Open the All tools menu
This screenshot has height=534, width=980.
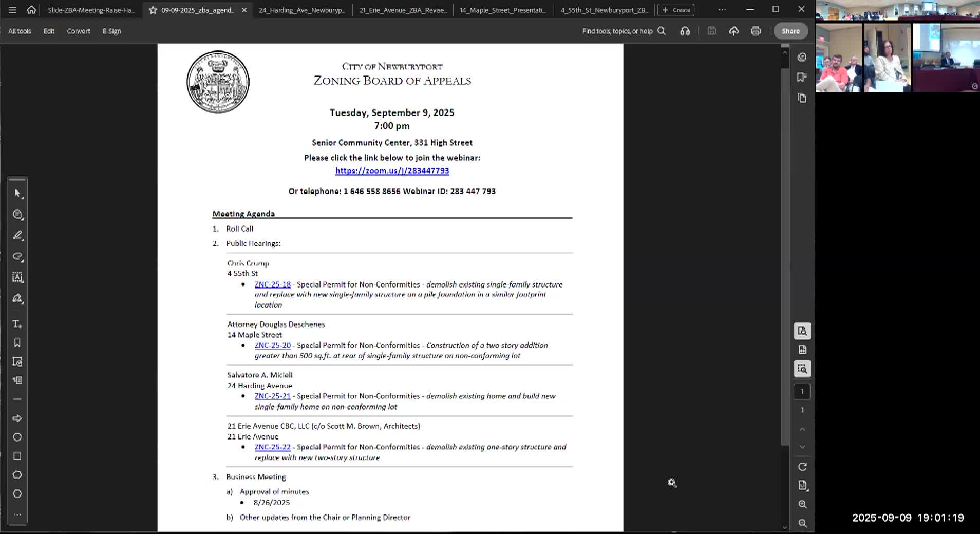20,31
